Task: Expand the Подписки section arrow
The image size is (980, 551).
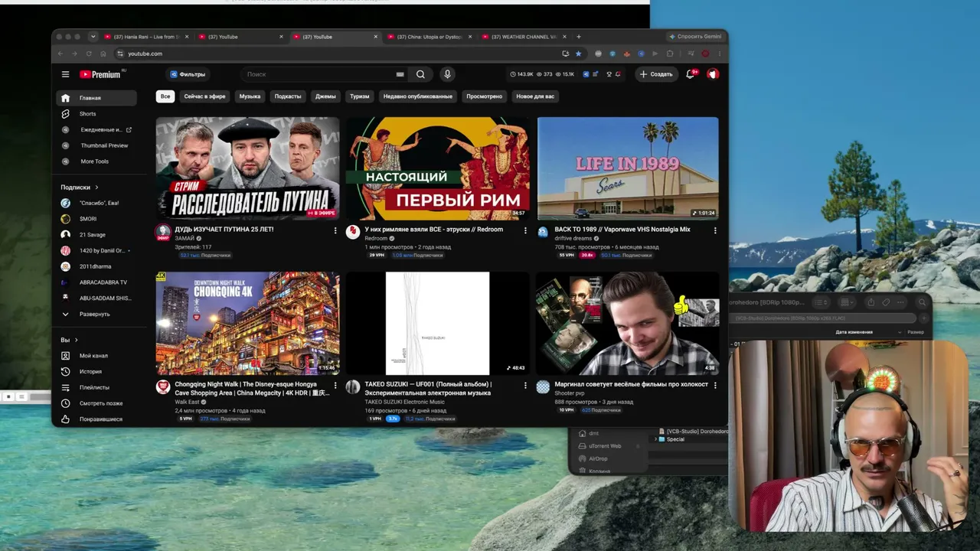Action: tap(96, 187)
